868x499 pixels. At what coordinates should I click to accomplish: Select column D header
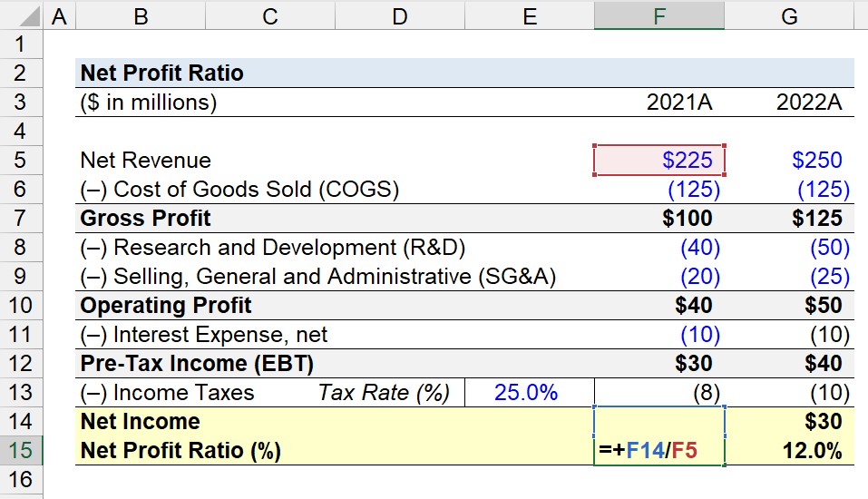tap(400, 15)
